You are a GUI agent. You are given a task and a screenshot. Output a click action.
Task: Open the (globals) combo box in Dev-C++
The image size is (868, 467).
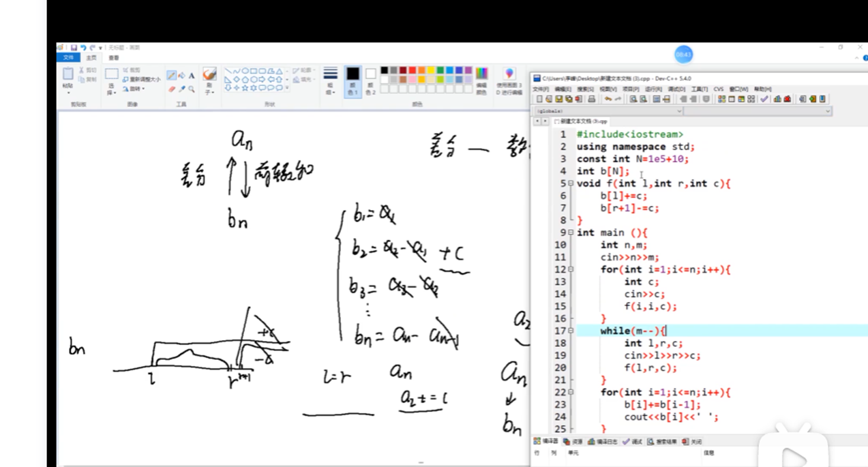click(x=608, y=110)
